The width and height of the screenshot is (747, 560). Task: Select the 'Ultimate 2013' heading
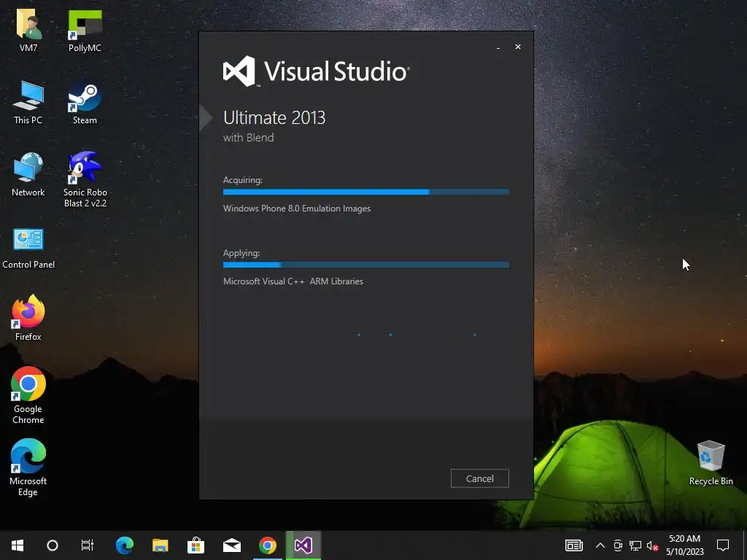click(274, 117)
